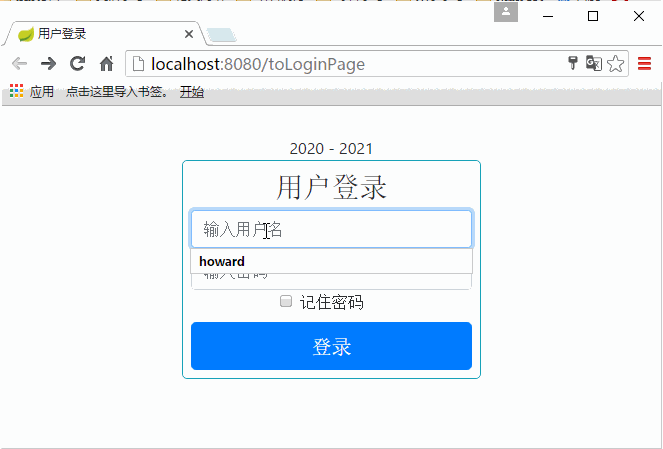
Task: Open the browser home page
Action: (107, 64)
